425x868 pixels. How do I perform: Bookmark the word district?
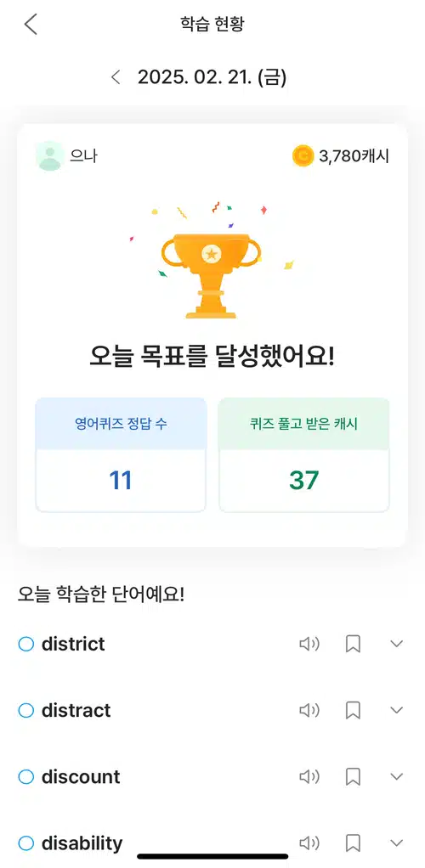(x=353, y=644)
